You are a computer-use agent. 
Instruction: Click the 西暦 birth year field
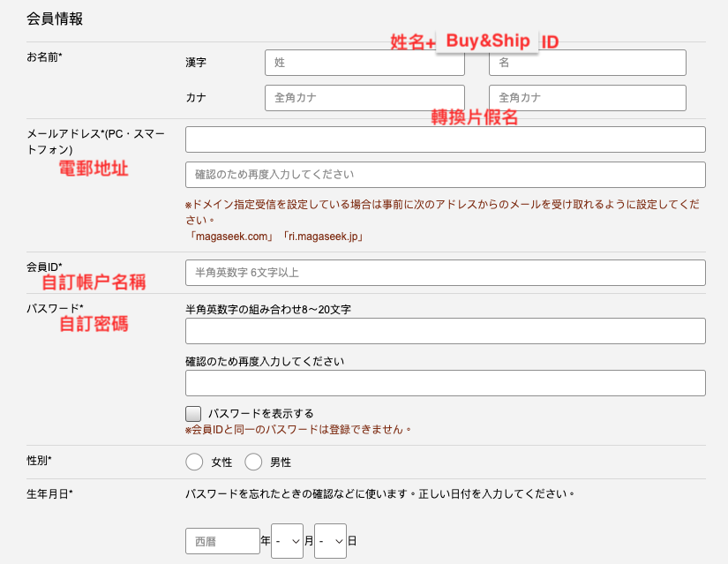222,541
